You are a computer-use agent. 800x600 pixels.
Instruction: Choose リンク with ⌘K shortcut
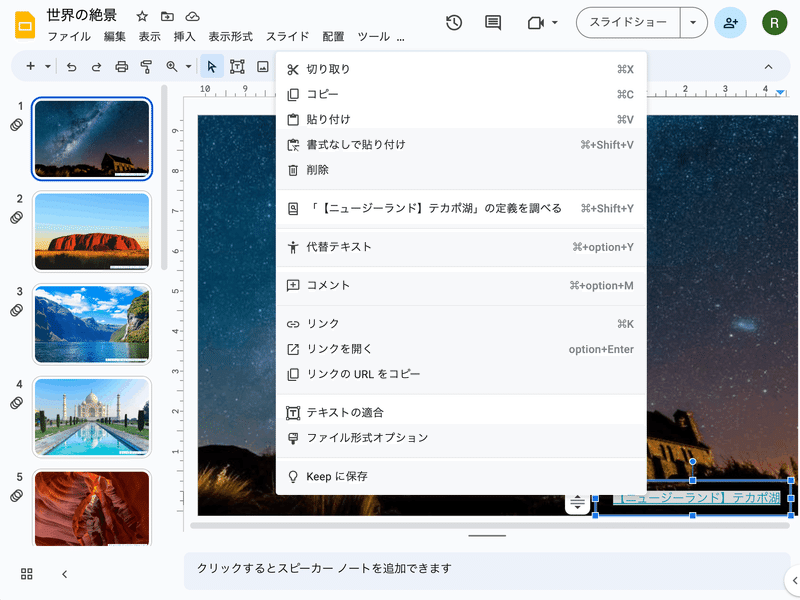461,324
